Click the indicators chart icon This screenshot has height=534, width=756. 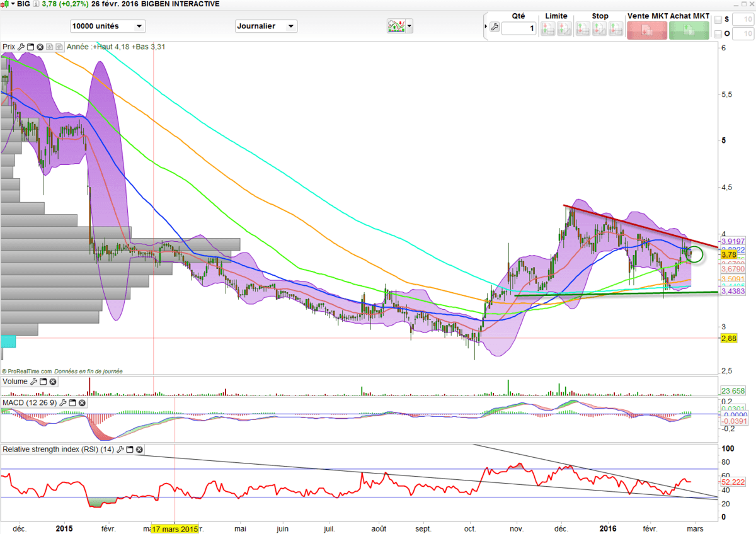[396, 26]
